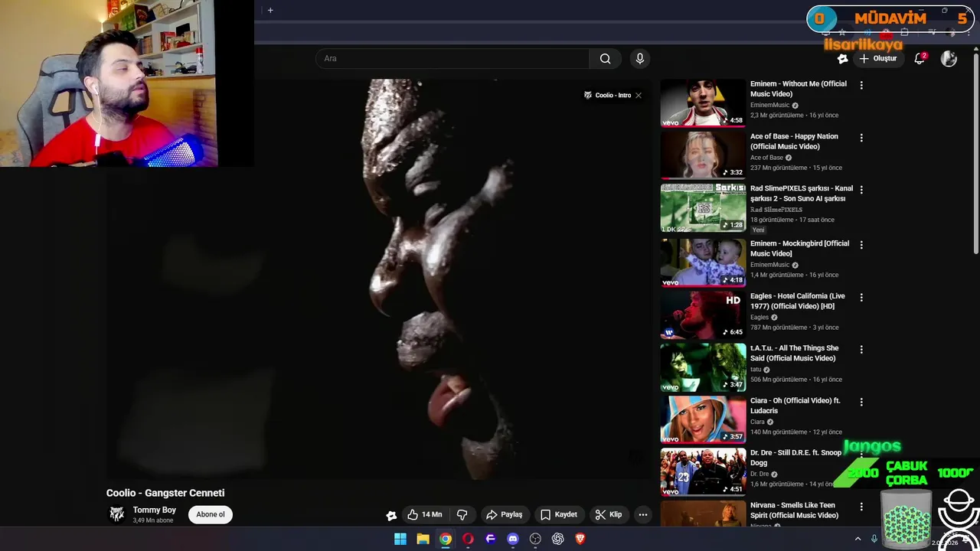Click title Eagles - Hotel California
This screenshot has height=551, width=980.
click(798, 301)
